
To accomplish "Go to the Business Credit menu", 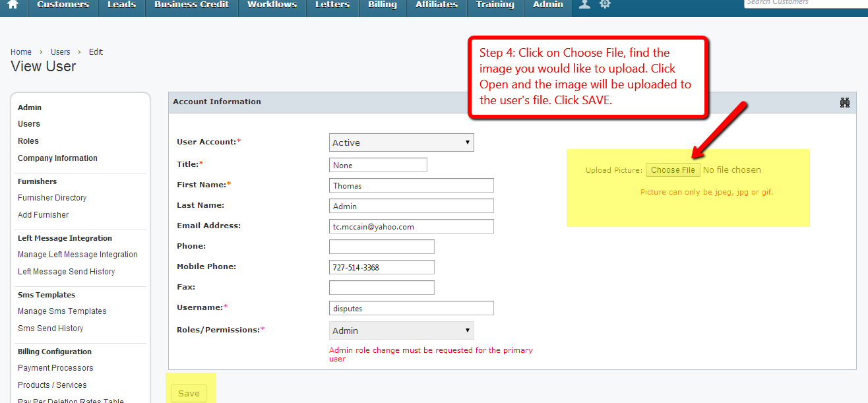I will click(191, 5).
